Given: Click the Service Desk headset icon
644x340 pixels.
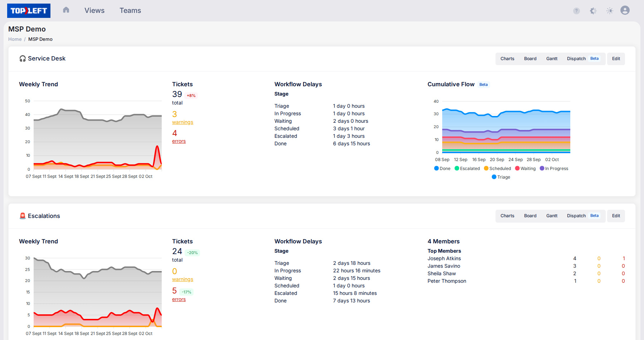Looking at the screenshot, I should 23,58.
